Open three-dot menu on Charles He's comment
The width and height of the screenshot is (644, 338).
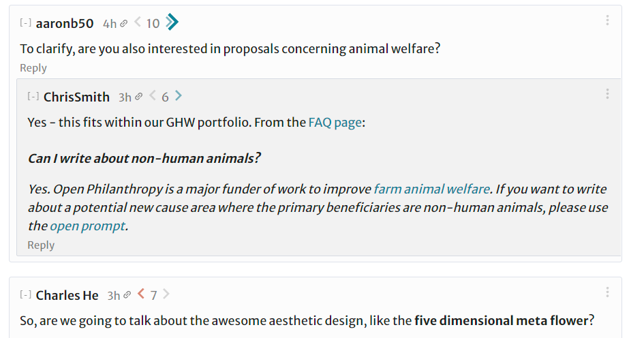click(x=607, y=292)
